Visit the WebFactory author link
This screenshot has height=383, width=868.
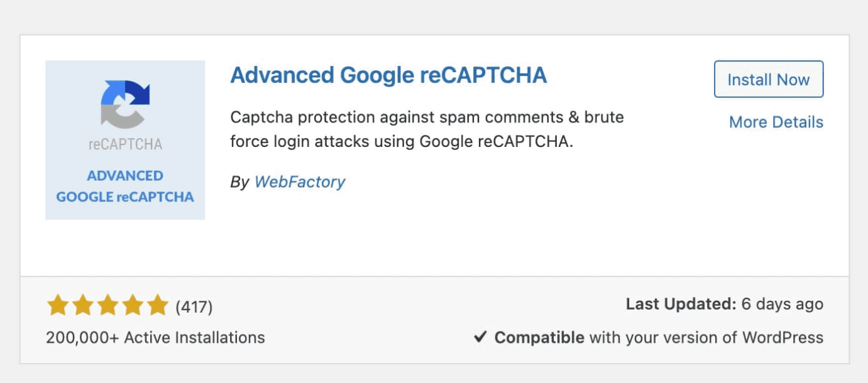(x=300, y=182)
